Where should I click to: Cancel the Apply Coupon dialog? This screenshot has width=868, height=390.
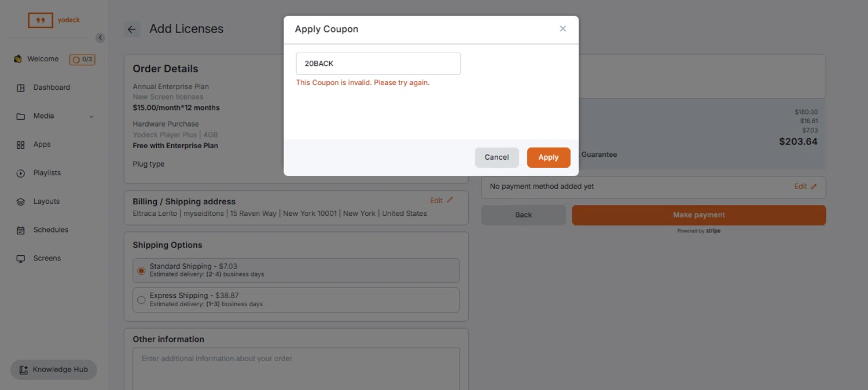pos(496,157)
